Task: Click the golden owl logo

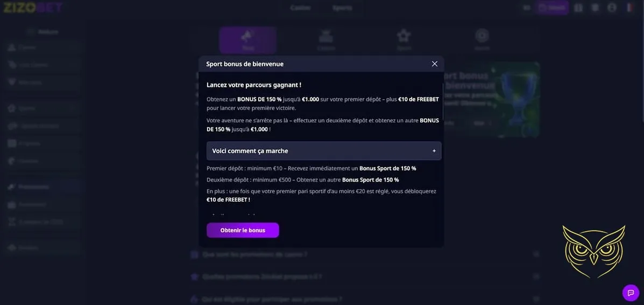Action: point(593,251)
